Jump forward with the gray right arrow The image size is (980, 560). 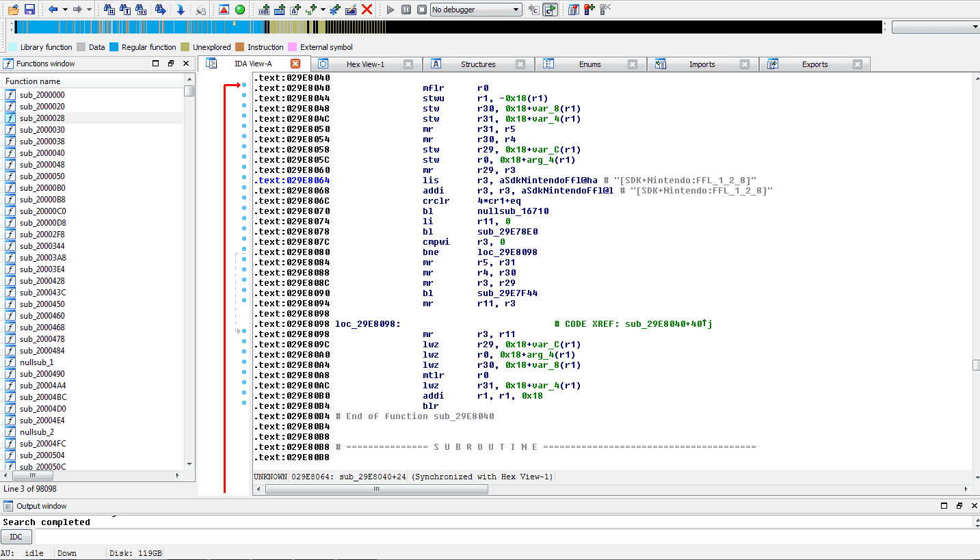pyautogui.click(x=77, y=10)
